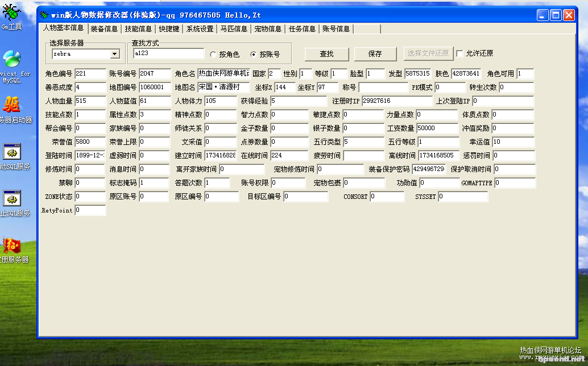This screenshot has width=588, height=366.
Task: Click the 荣誉值 field
Action: click(x=90, y=142)
